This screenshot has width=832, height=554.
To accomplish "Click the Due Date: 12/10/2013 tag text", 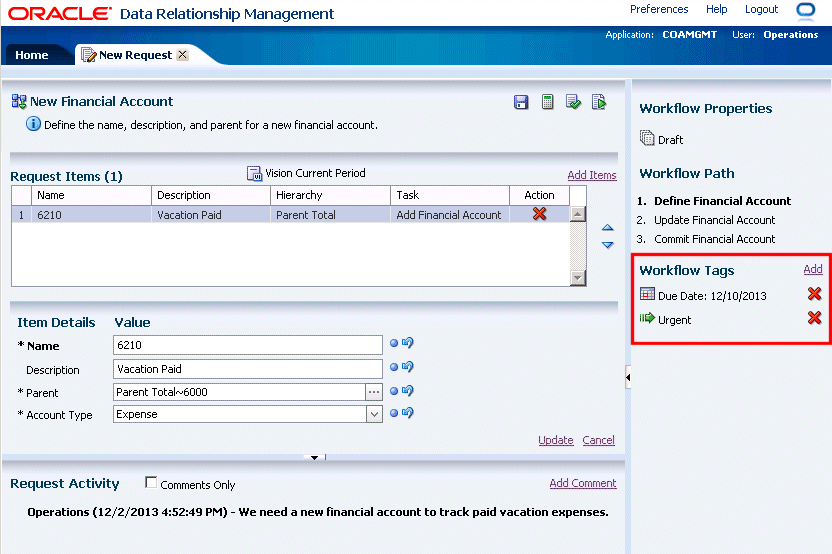I will pos(712,296).
